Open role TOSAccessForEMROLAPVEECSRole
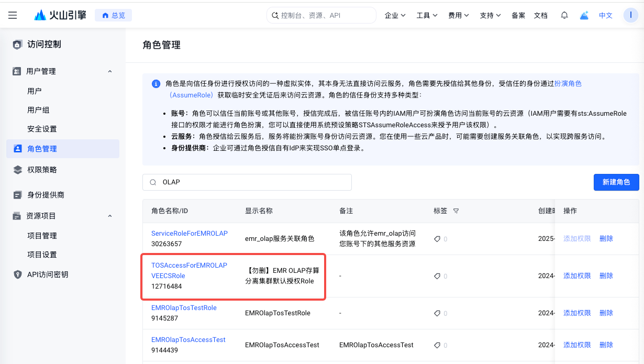Image resolution: width=644 pixels, height=364 pixels. pyautogui.click(x=189, y=270)
